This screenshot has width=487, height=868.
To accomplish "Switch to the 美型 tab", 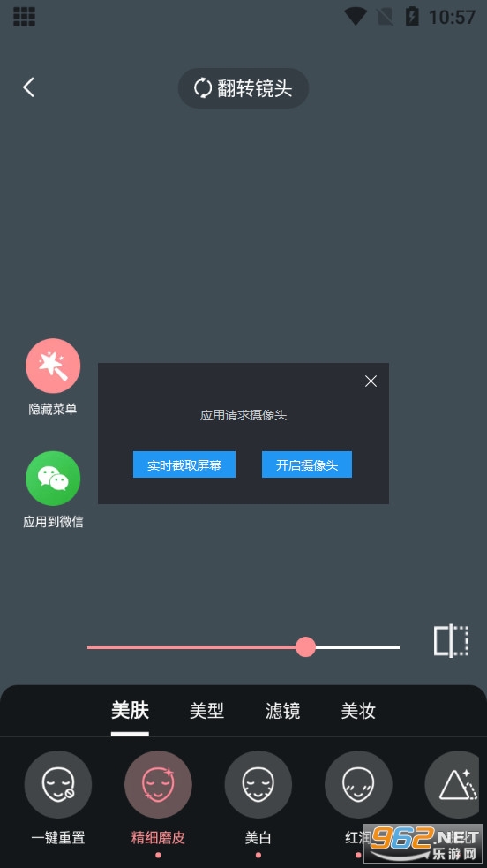I will [x=206, y=710].
